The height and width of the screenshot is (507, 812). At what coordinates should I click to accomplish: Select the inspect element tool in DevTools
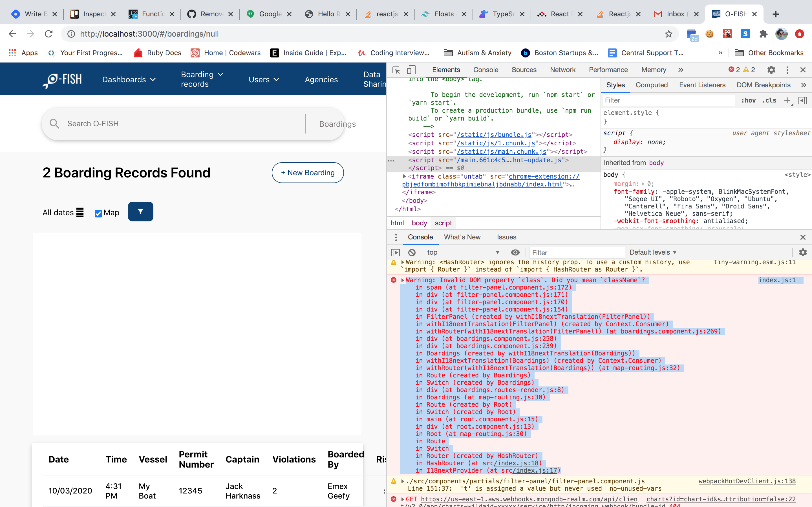click(396, 70)
